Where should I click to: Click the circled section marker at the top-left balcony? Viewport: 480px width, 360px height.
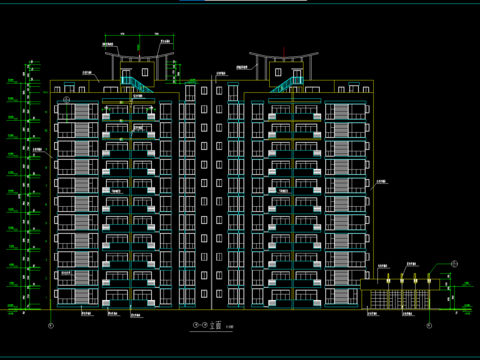pos(67,99)
